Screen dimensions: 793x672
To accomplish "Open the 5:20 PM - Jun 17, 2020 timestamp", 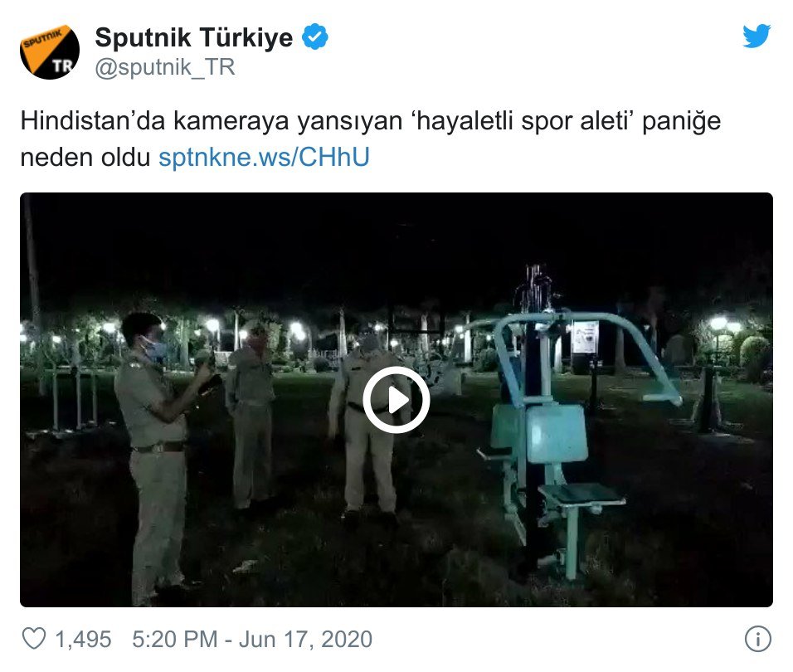I will click(252, 639).
